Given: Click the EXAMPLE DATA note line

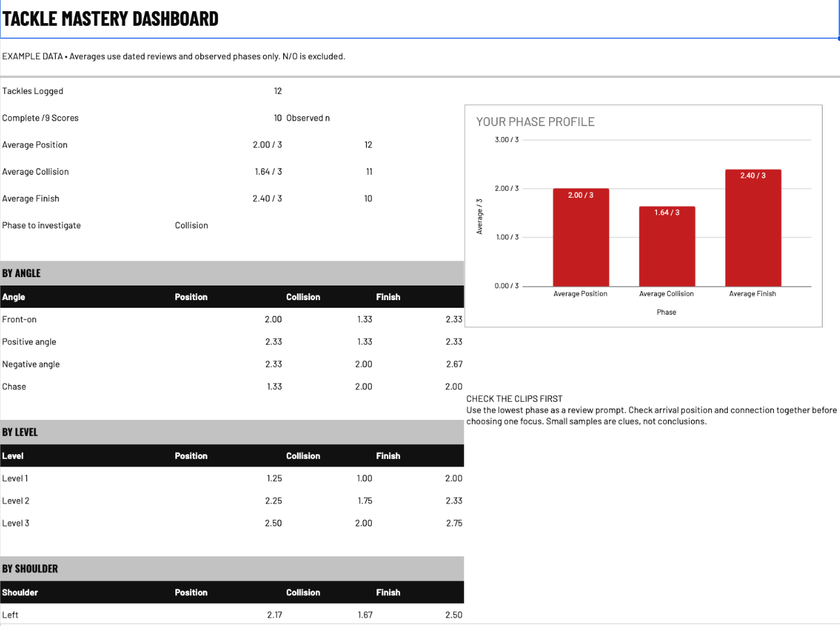Looking at the screenshot, I should click(174, 56).
